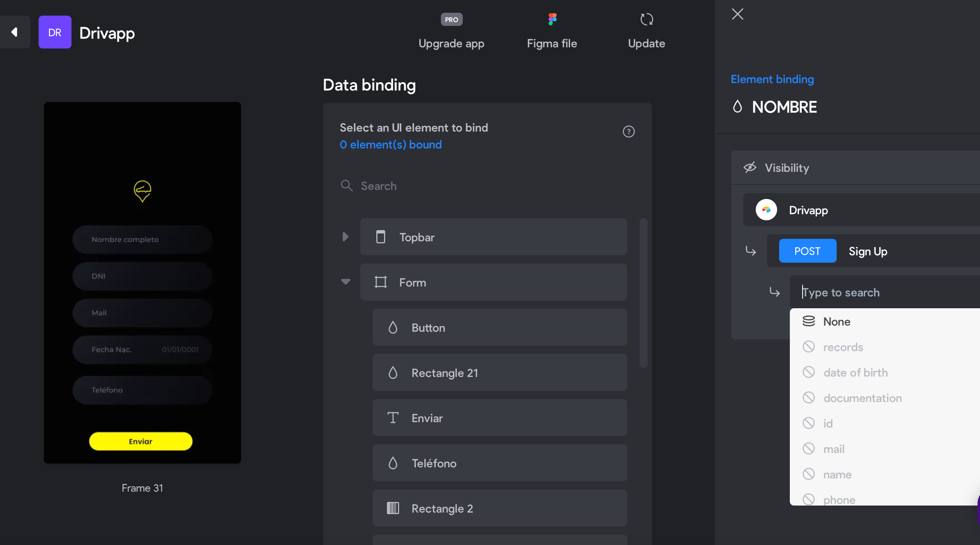Image resolution: width=980 pixels, height=545 pixels.
Task: Go back using the left arrow button
Action: [15, 32]
